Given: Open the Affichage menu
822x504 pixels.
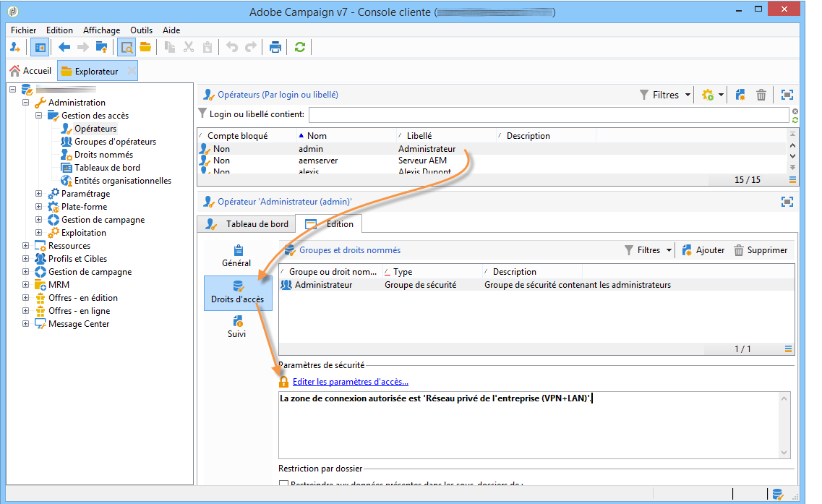Looking at the screenshot, I should point(101,30).
